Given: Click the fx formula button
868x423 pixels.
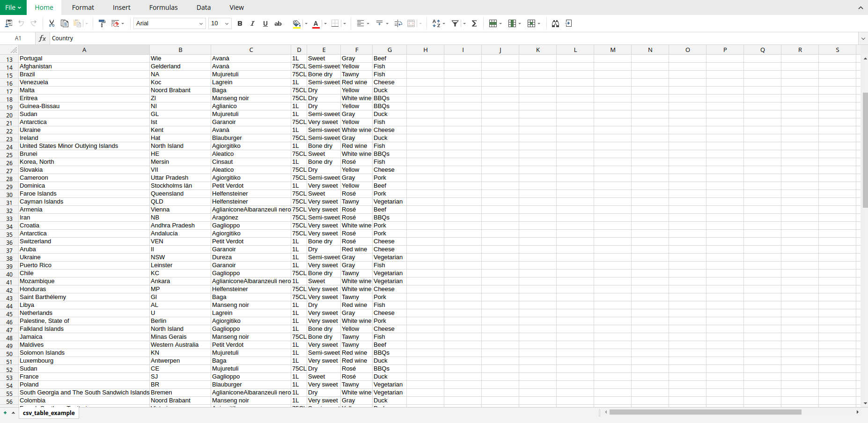Looking at the screenshot, I should click(x=42, y=38).
